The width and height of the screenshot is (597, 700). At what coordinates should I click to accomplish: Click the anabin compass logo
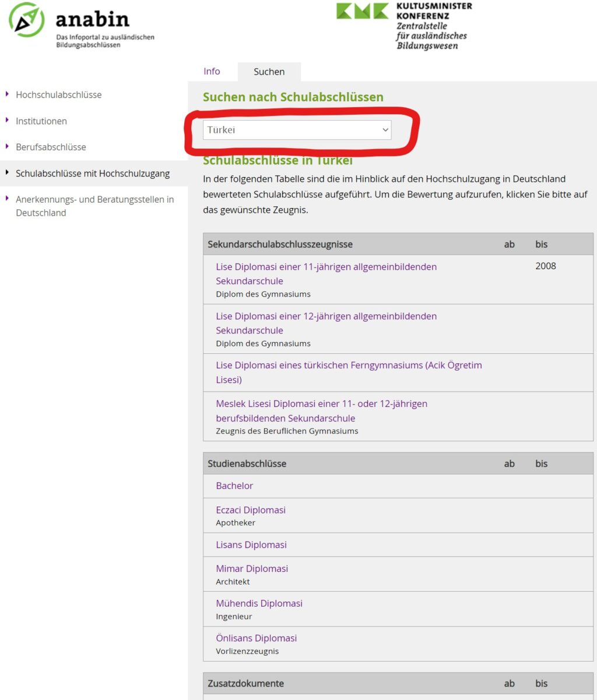[x=27, y=19]
